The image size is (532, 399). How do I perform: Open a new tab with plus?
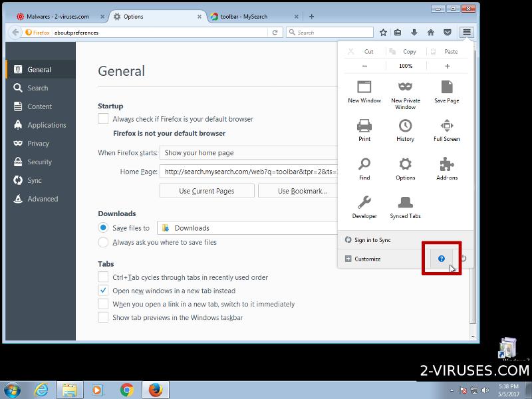click(x=311, y=17)
